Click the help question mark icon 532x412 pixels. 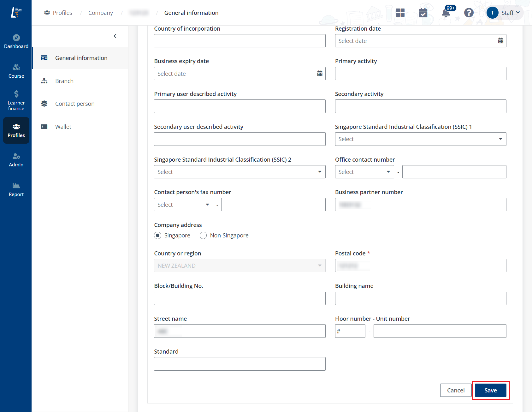click(x=469, y=13)
